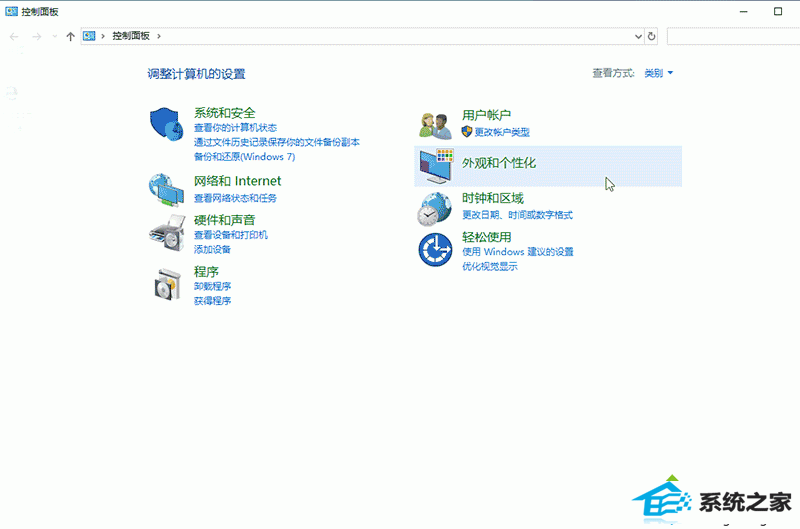
Task: Click the Back arrow navigation button
Action: [14, 36]
